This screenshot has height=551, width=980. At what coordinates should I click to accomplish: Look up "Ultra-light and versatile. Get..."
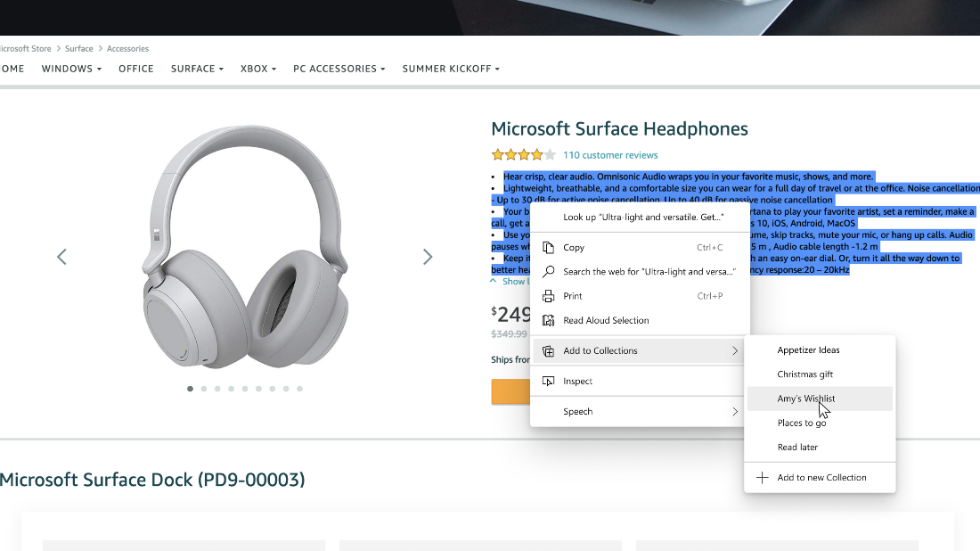coord(643,217)
